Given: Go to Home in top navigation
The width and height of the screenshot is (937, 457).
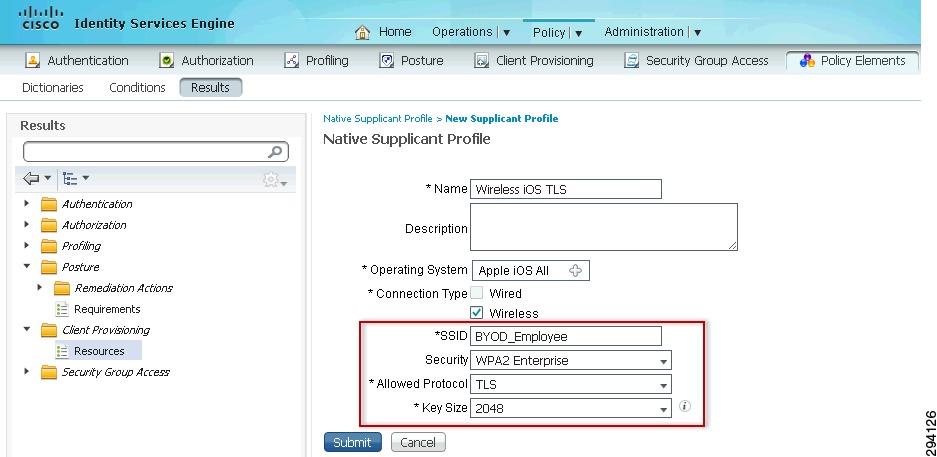Looking at the screenshot, I should (395, 32).
